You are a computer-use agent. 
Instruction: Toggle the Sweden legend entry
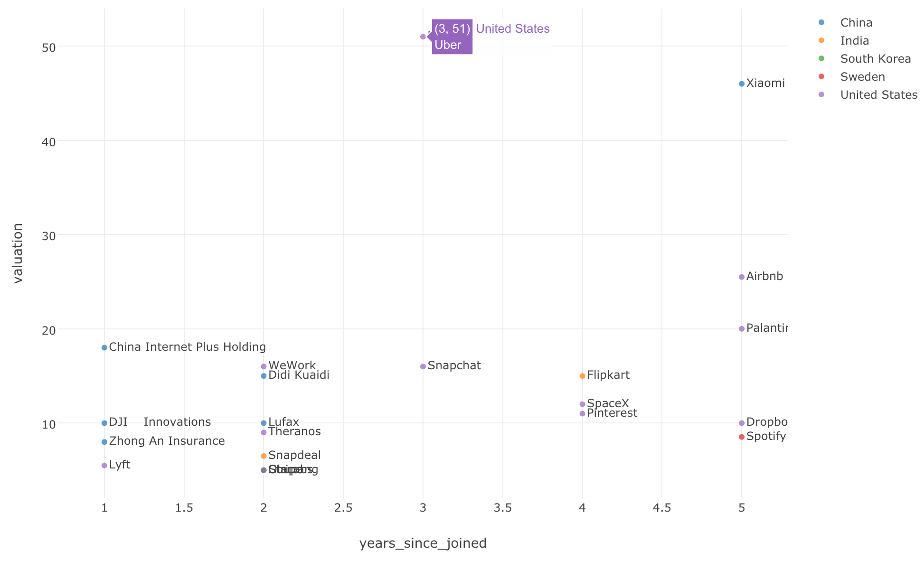pos(852,76)
